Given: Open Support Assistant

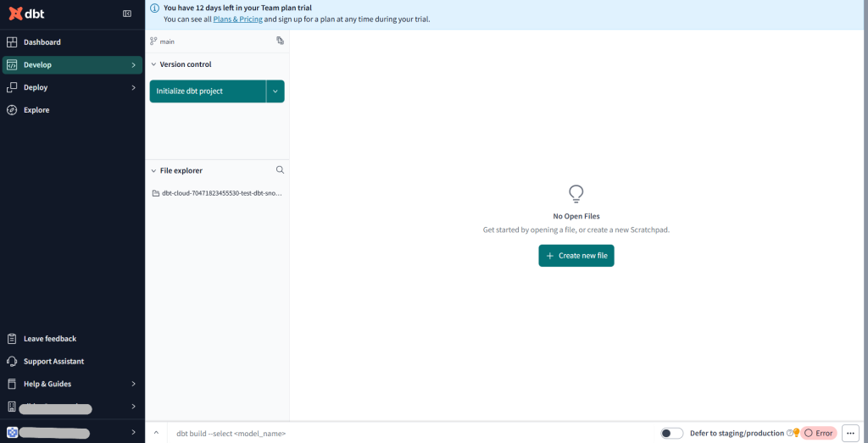Looking at the screenshot, I should (x=72, y=361).
